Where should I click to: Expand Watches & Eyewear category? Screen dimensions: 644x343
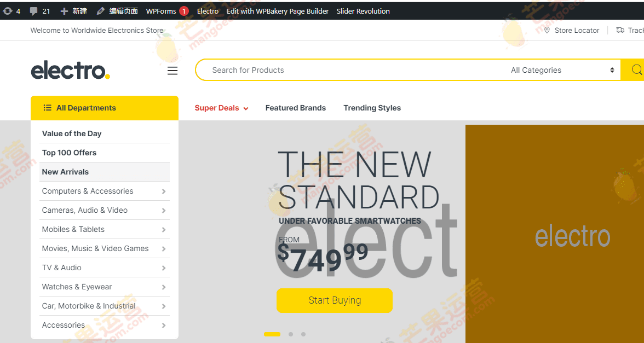click(104, 287)
